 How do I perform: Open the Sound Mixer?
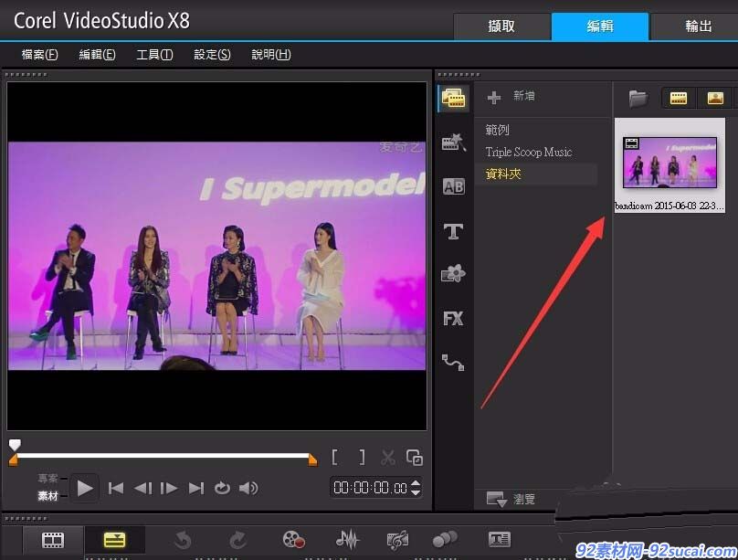[x=347, y=540]
